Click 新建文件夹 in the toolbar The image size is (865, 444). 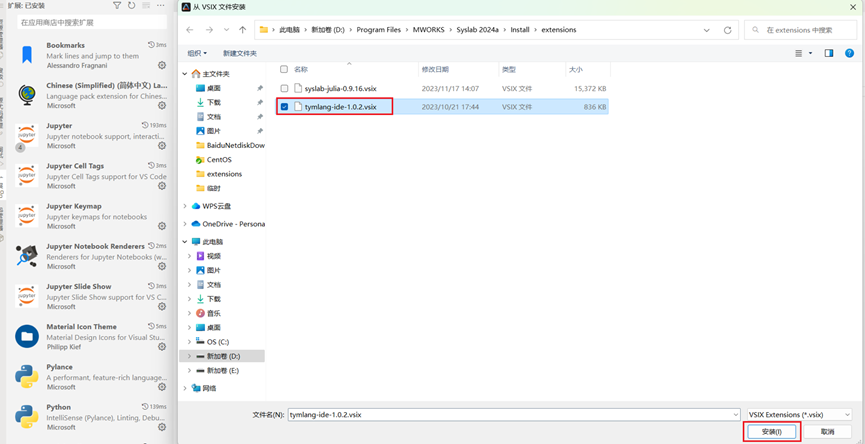coord(239,54)
